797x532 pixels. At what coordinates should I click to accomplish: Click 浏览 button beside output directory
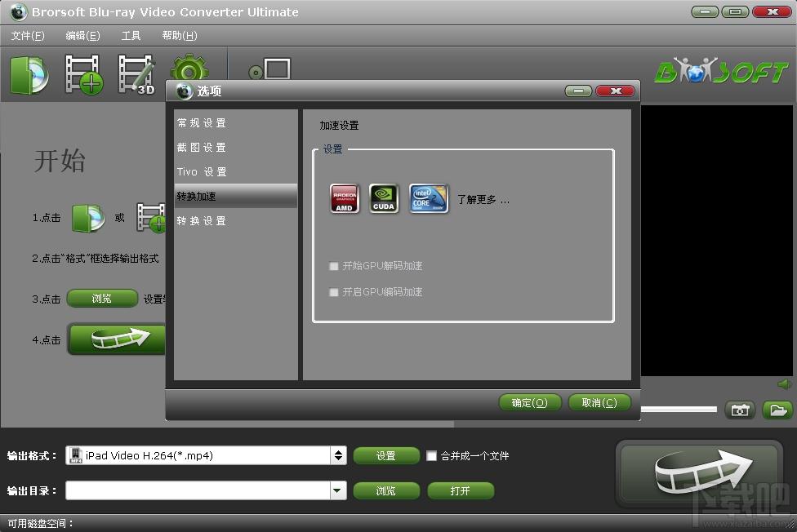(386, 491)
